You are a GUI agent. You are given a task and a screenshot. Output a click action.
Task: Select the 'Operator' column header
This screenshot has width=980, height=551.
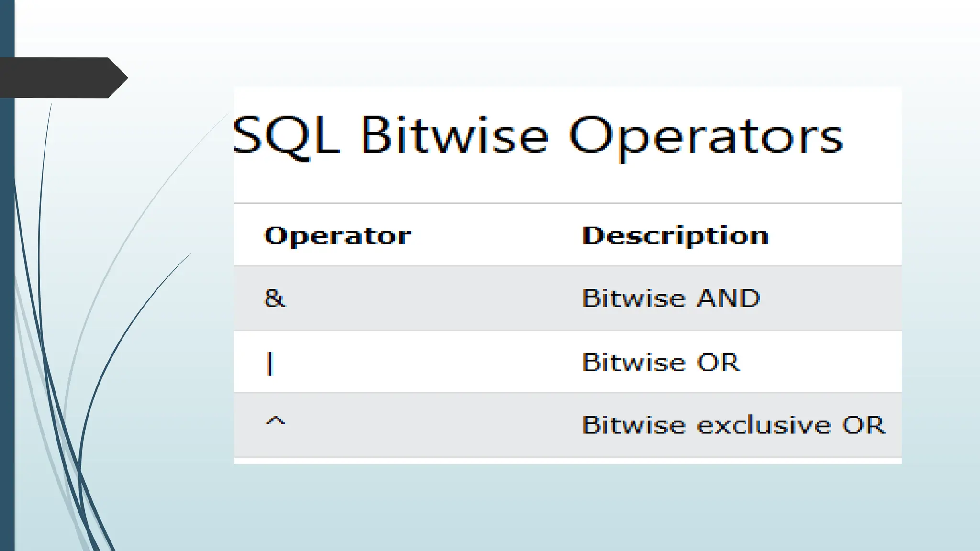pos(337,236)
